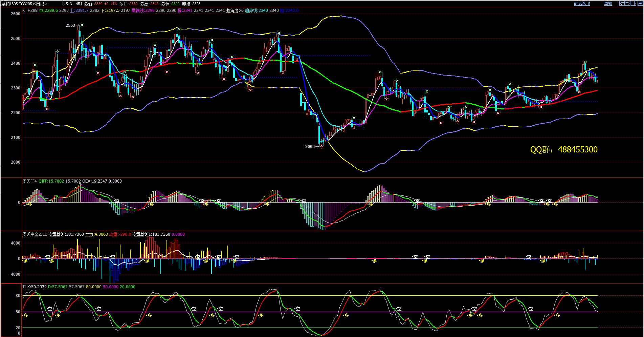644x337 pixels.
Task: Click the +0.47% change value
Action: 111,4
